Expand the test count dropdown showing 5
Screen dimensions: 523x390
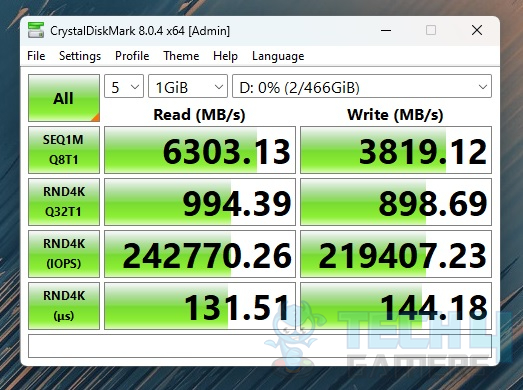pyautogui.click(x=124, y=86)
